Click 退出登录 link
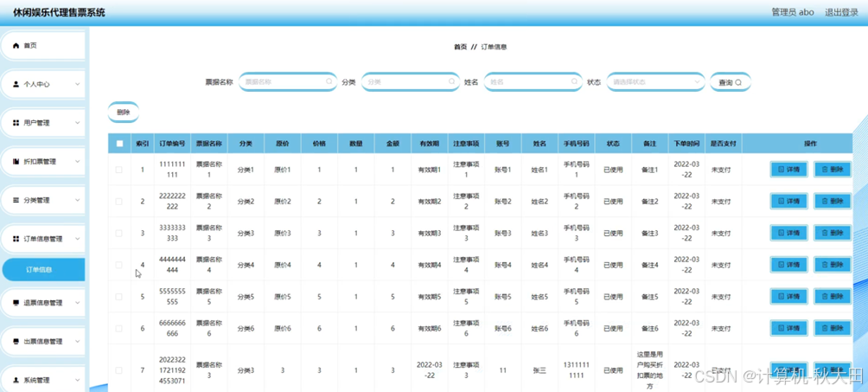 [841, 12]
